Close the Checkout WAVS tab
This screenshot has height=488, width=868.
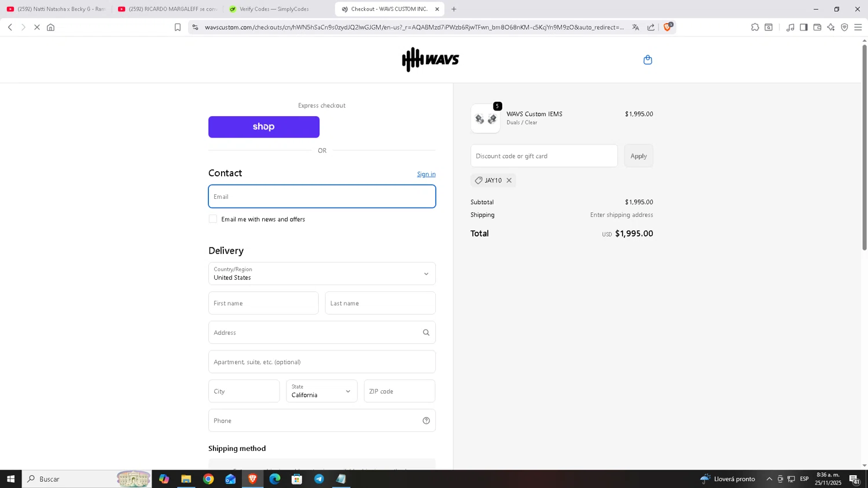(x=437, y=9)
